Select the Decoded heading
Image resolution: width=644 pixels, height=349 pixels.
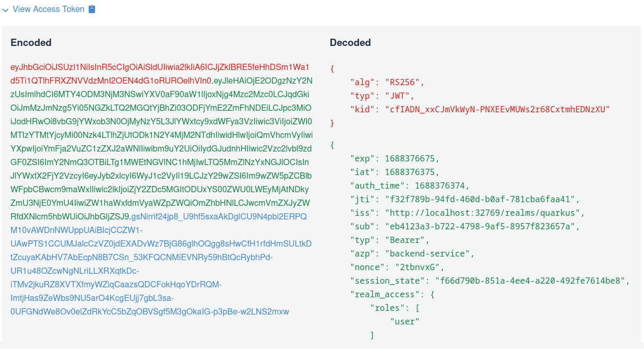point(350,43)
